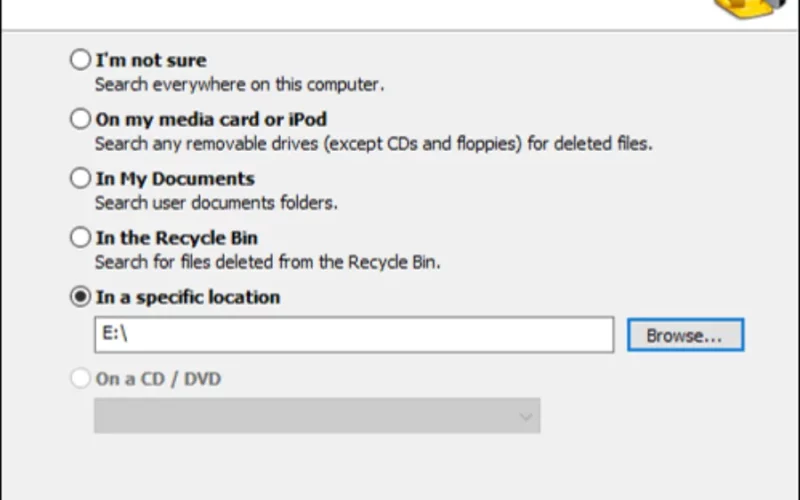Choose the media card or iPod radio option
Image resolution: width=800 pixels, height=500 pixels.
(x=80, y=119)
